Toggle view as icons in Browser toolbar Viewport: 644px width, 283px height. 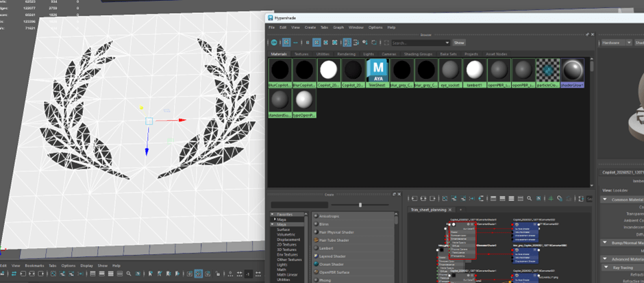[x=286, y=42]
